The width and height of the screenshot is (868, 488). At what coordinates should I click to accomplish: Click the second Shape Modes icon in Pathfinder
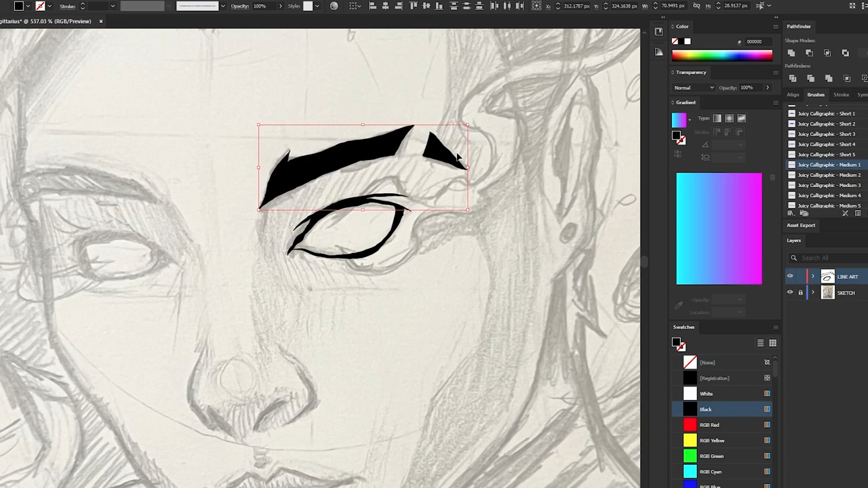(809, 53)
